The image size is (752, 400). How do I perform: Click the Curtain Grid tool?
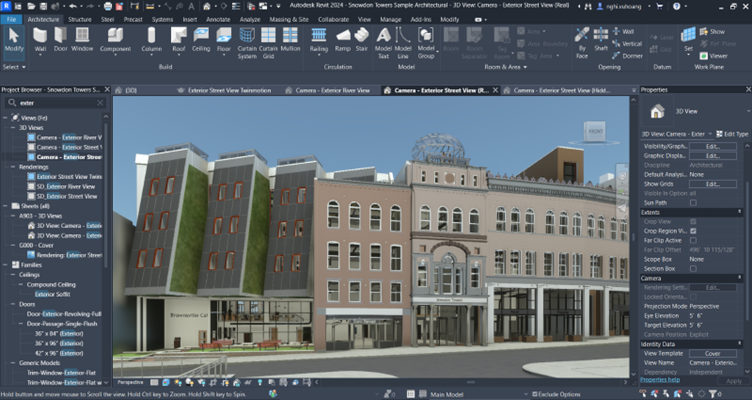click(x=268, y=43)
